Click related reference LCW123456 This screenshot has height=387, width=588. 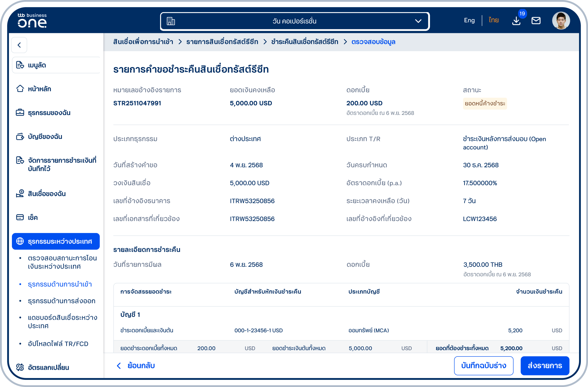click(480, 219)
